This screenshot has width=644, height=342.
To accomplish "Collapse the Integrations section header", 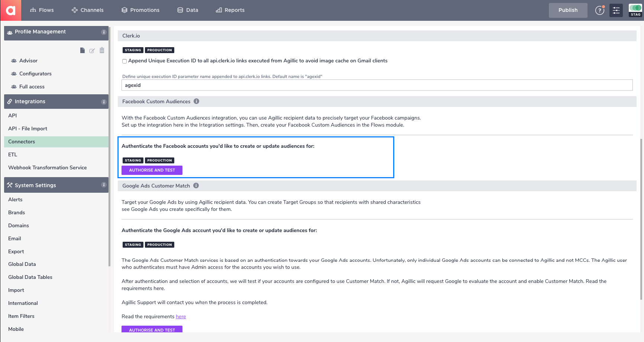I will tap(56, 101).
